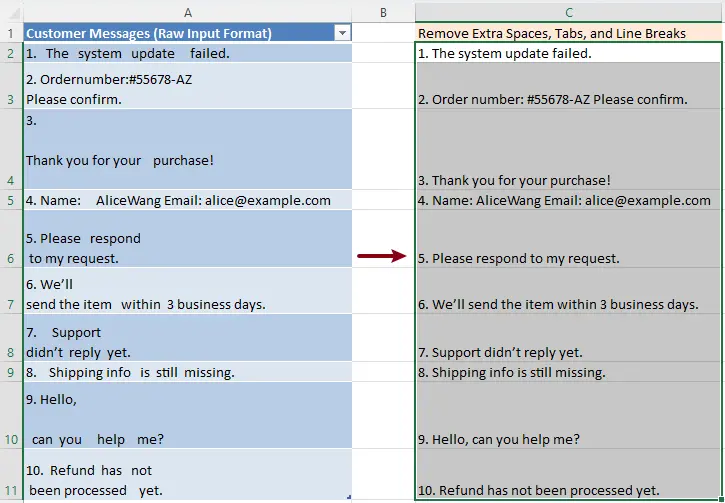Select cleaned cell '4. Name: AliceWang Email'
This screenshot has height=503, width=725.
pyautogui.click(x=568, y=200)
